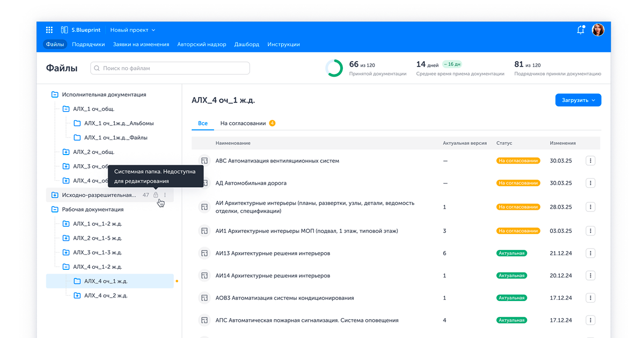
Task: Click lock icon on Исходно-разрешительная folder
Action: click(x=156, y=195)
